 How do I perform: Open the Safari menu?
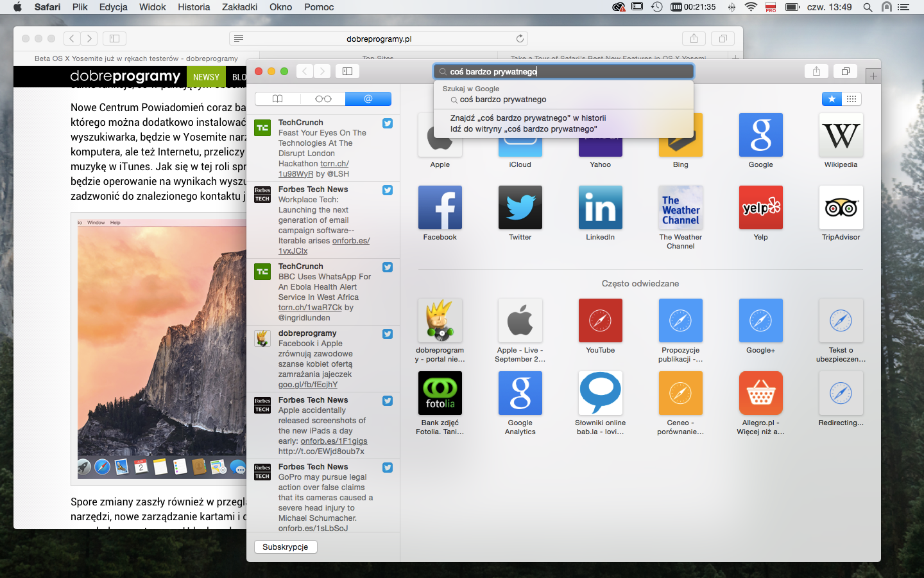[x=47, y=7]
